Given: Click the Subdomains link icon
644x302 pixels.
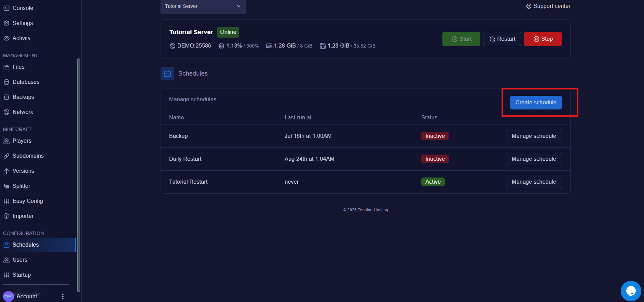Looking at the screenshot, I should (6, 156).
